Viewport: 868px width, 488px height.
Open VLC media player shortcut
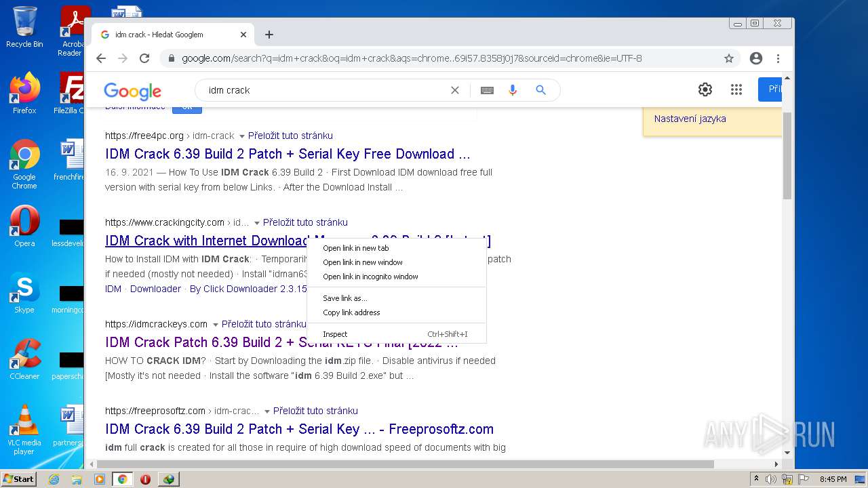(24, 430)
